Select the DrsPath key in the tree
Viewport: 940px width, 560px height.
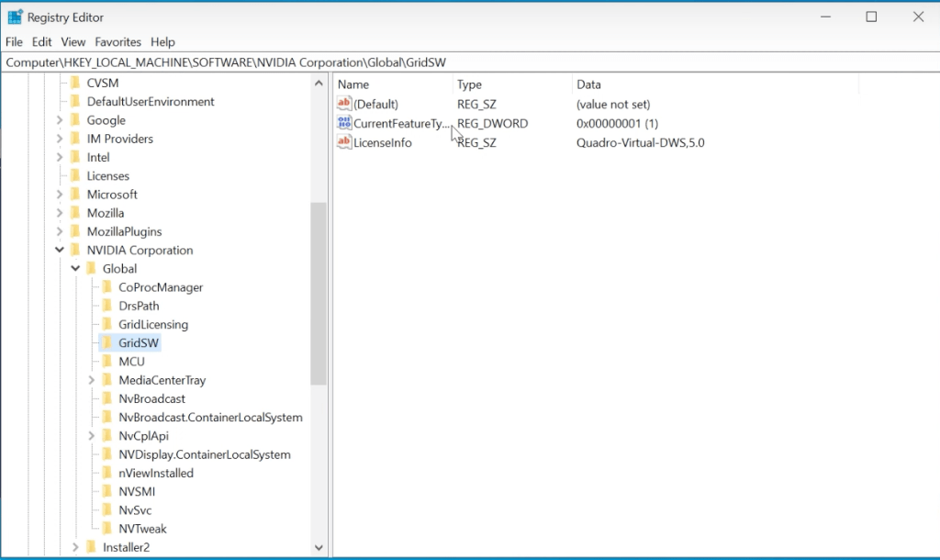139,306
